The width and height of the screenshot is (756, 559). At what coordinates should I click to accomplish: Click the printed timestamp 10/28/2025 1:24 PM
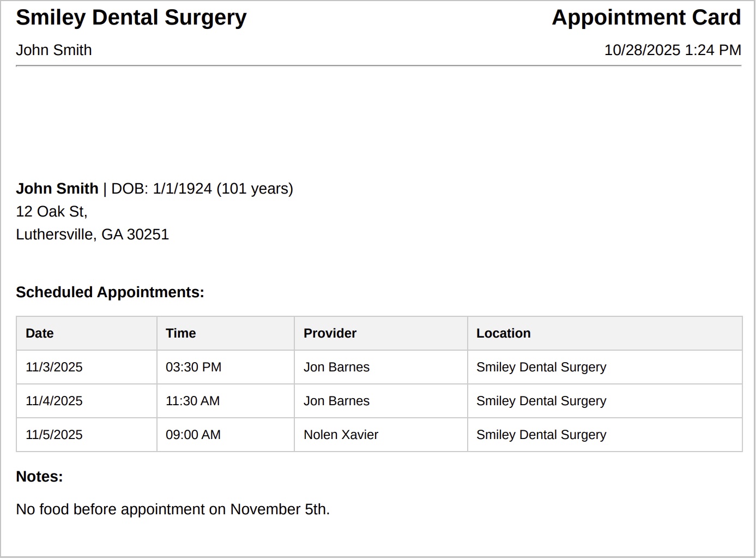[x=672, y=50]
